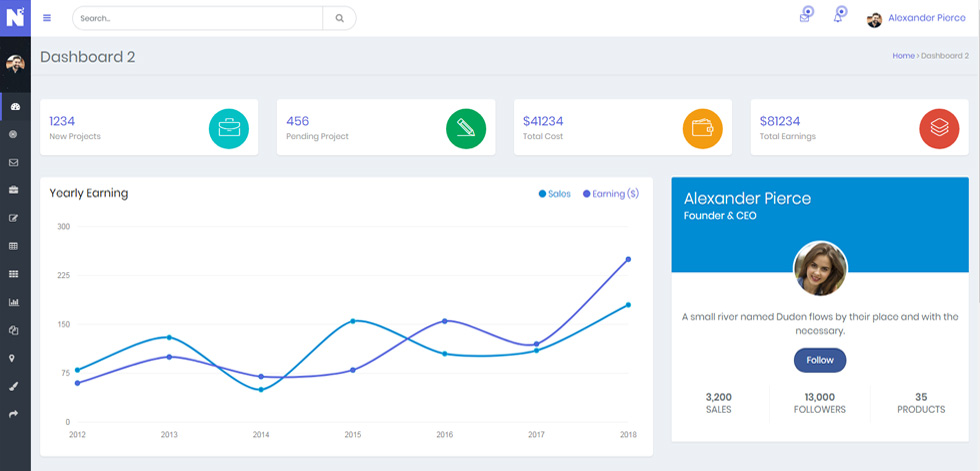Click the teal New Projects briefcase circle
The width and height of the screenshot is (980, 471).
(x=228, y=129)
